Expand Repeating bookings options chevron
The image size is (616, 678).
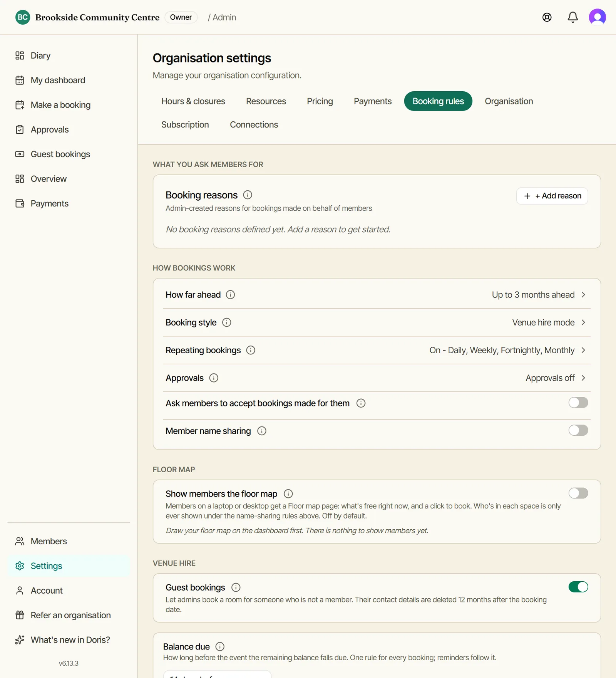583,350
